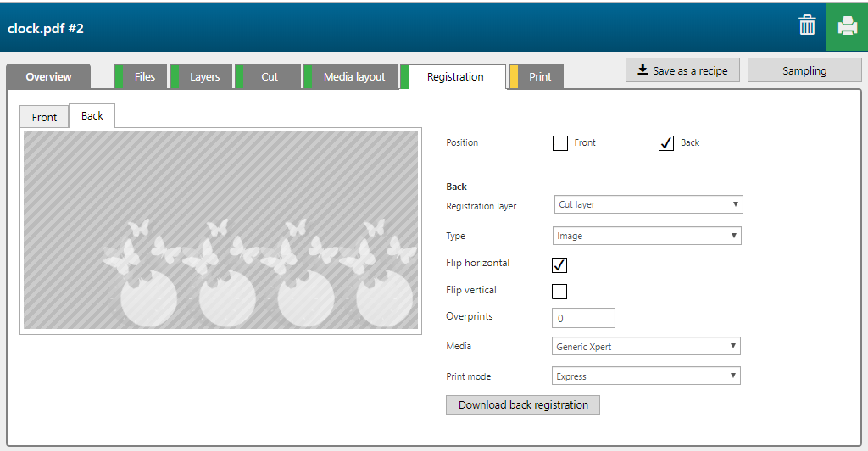Click the butterfly clock preview image
This screenshot has width=868, height=451.
(x=221, y=230)
